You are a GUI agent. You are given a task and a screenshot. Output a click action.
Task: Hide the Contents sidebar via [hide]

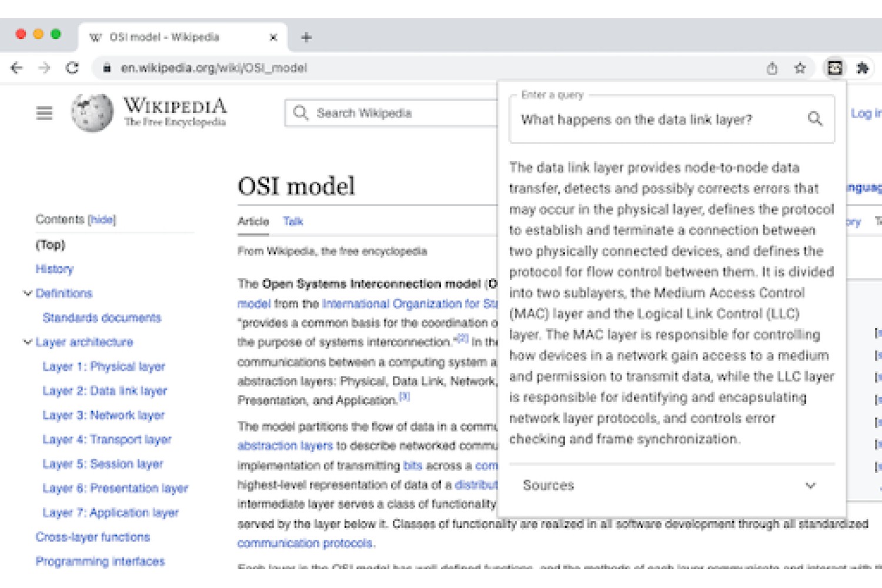102,219
